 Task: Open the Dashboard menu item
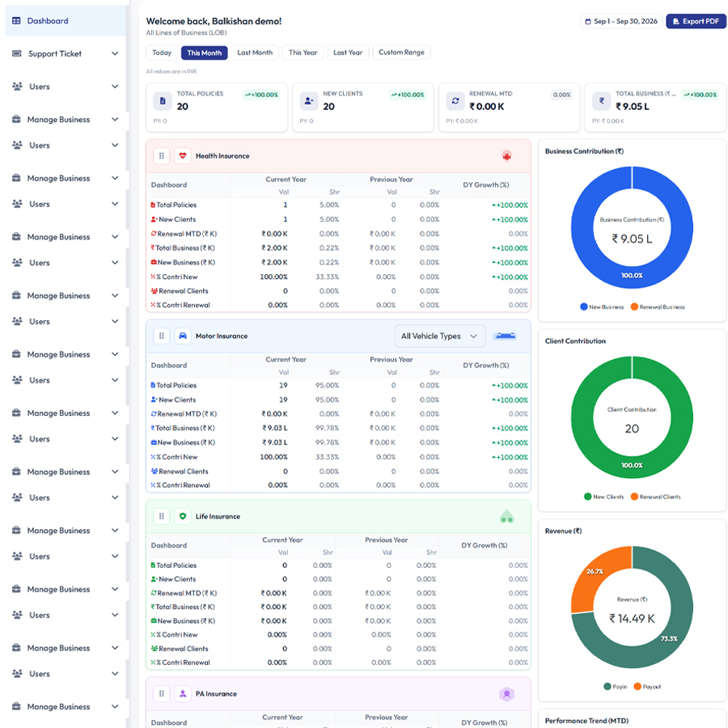pos(65,21)
